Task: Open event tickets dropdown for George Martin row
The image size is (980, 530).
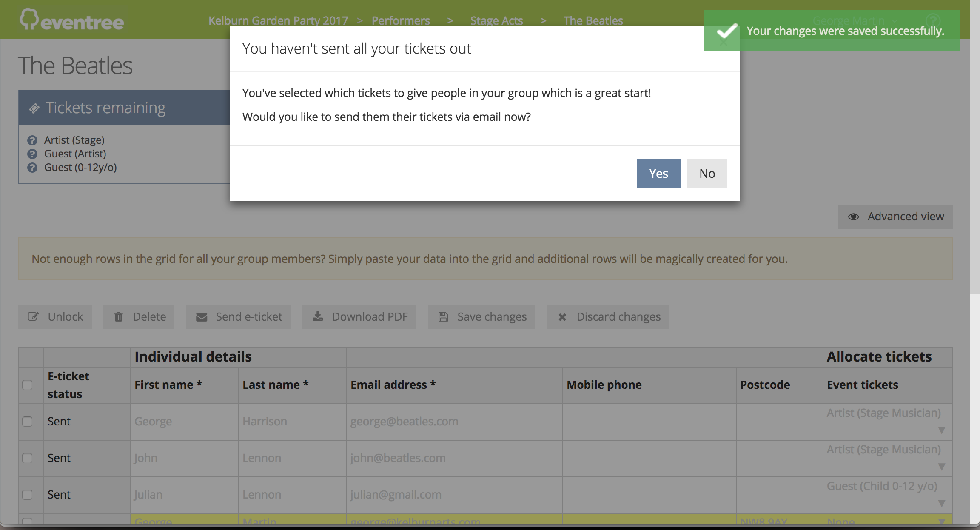Action: [942, 521]
